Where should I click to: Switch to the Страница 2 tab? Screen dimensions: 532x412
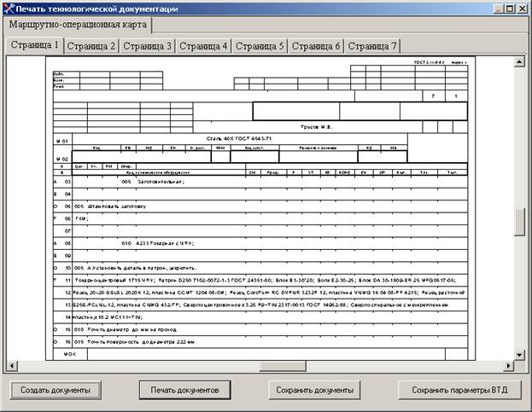91,46
